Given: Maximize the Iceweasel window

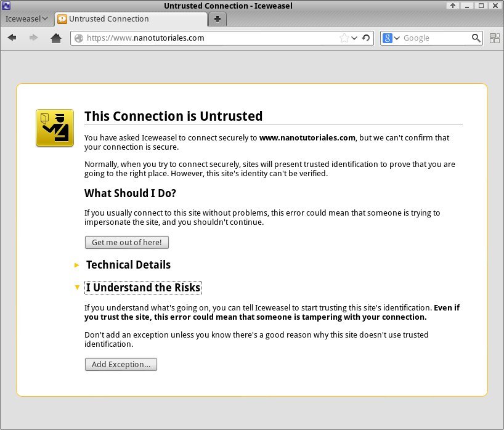Looking at the screenshot, I should tap(481, 6).
